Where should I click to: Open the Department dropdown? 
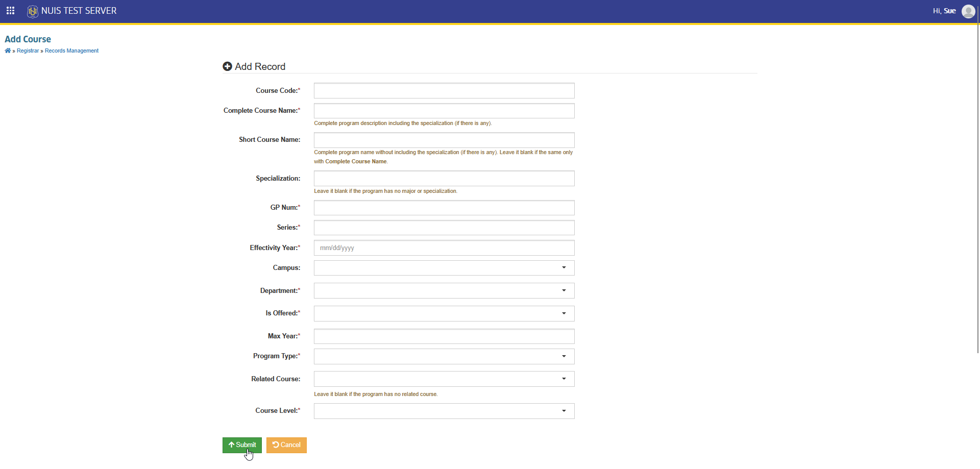point(444,291)
